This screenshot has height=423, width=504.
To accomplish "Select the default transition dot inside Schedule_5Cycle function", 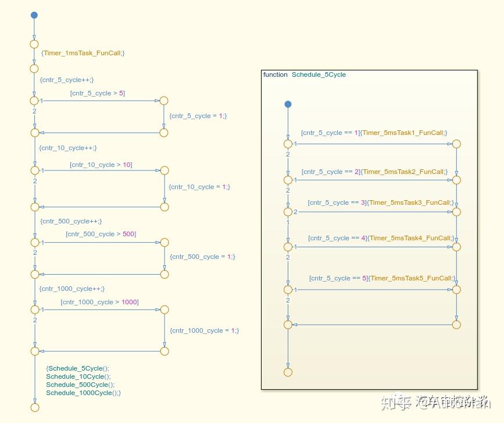I will 288,104.
